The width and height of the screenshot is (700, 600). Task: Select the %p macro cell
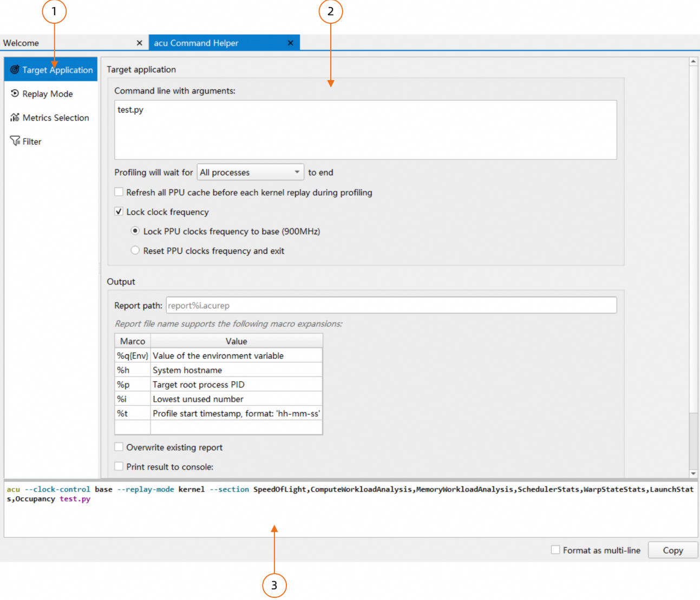coord(133,384)
